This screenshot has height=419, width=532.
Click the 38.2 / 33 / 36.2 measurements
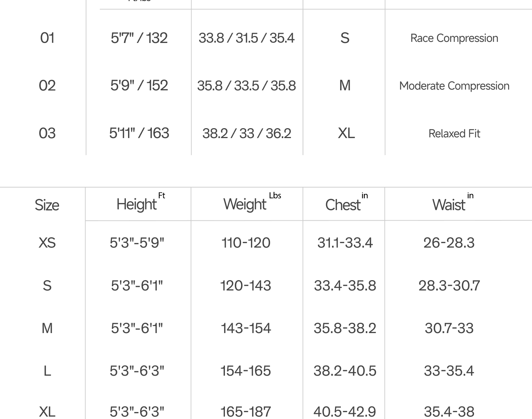point(247,133)
